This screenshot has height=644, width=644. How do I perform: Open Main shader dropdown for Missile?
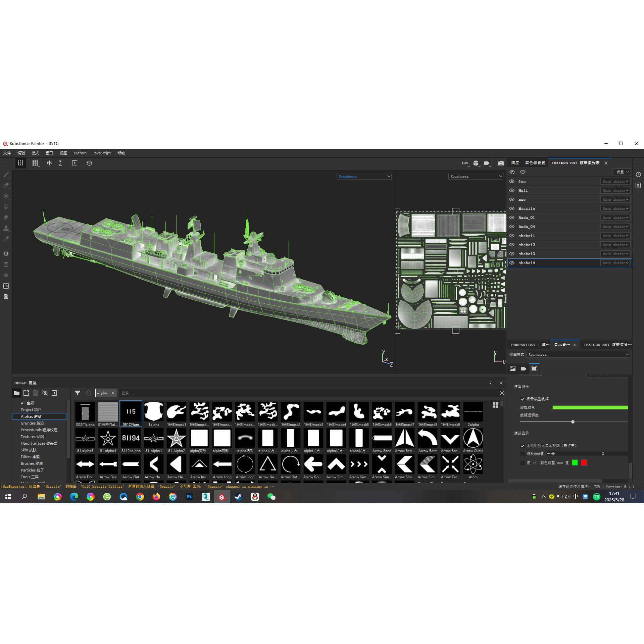point(615,208)
